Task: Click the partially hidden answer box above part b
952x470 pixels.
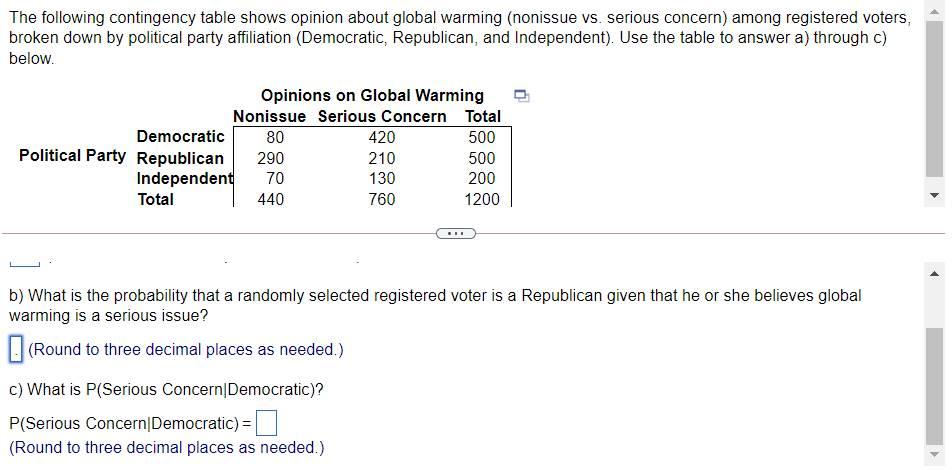Action: (24, 263)
